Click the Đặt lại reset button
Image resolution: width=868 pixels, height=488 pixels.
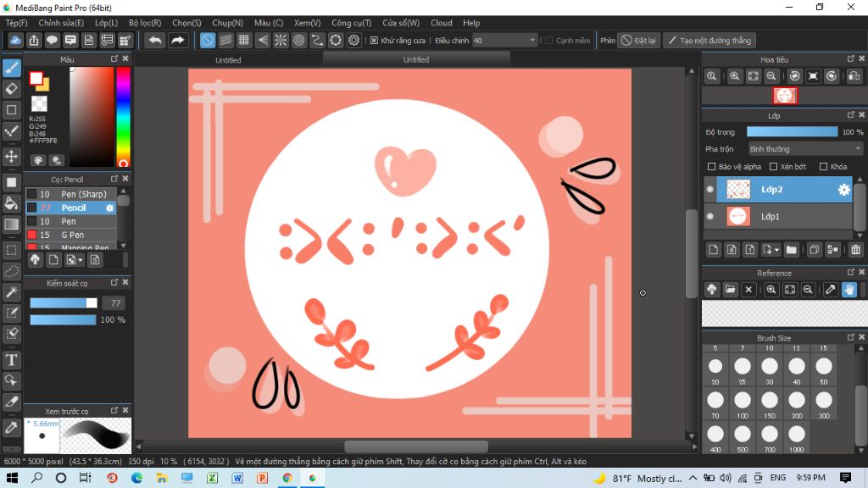click(639, 41)
